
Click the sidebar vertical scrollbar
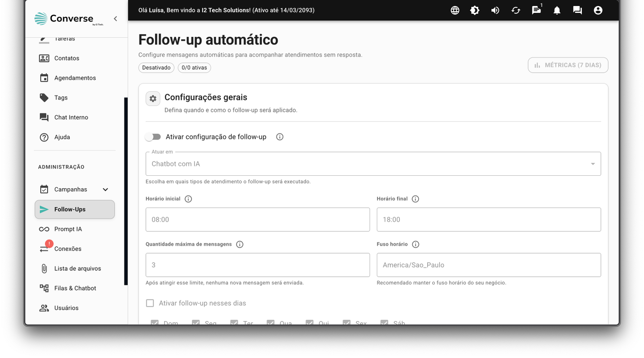point(126,191)
